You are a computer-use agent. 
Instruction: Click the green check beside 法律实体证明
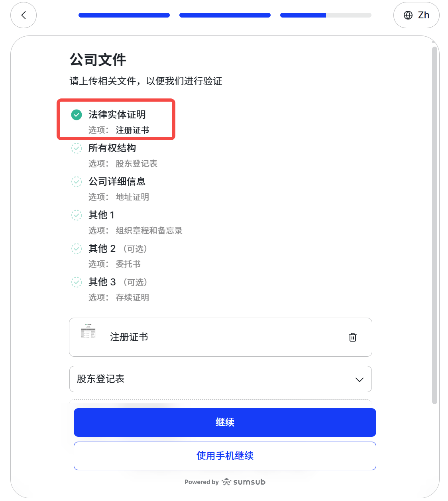pos(77,115)
